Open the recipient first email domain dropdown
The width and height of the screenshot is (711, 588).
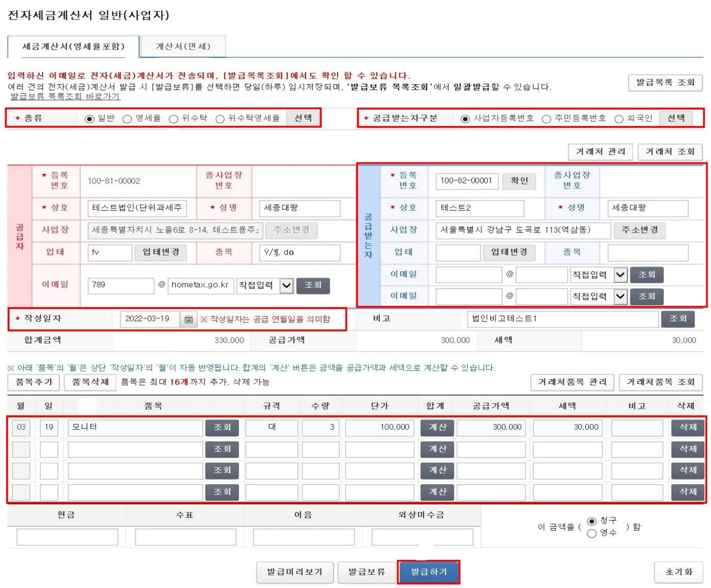(621, 275)
